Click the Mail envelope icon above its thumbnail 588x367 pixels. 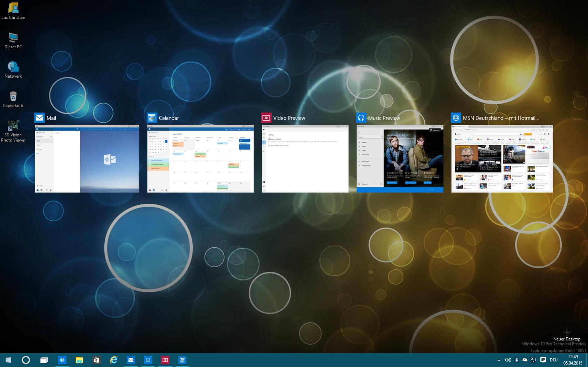pos(40,118)
